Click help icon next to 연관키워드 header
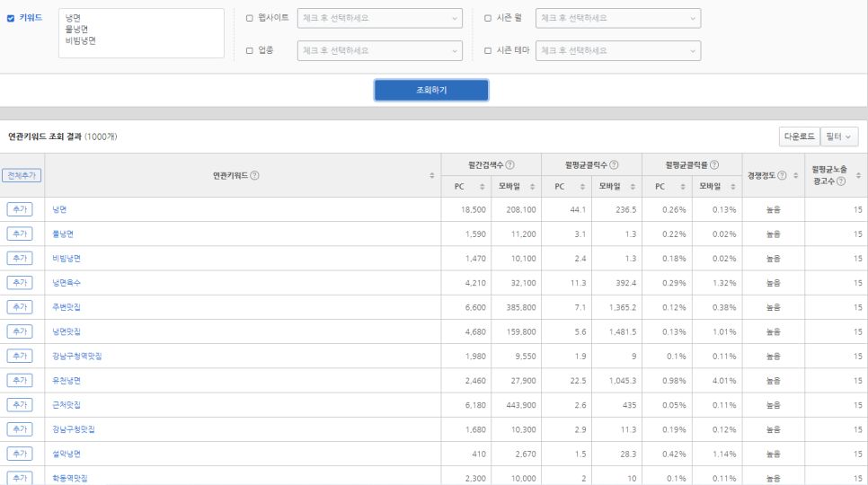Image resolution: width=868 pixels, height=485 pixels. (254, 175)
